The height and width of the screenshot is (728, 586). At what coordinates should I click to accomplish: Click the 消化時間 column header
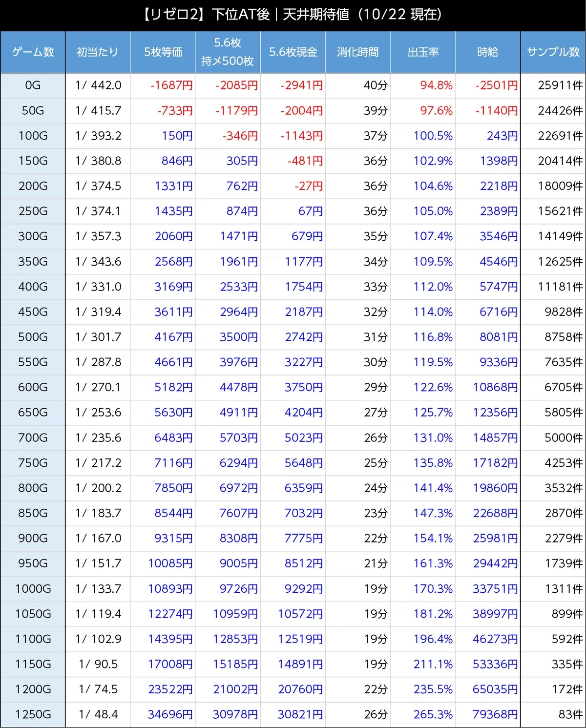tap(358, 52)
